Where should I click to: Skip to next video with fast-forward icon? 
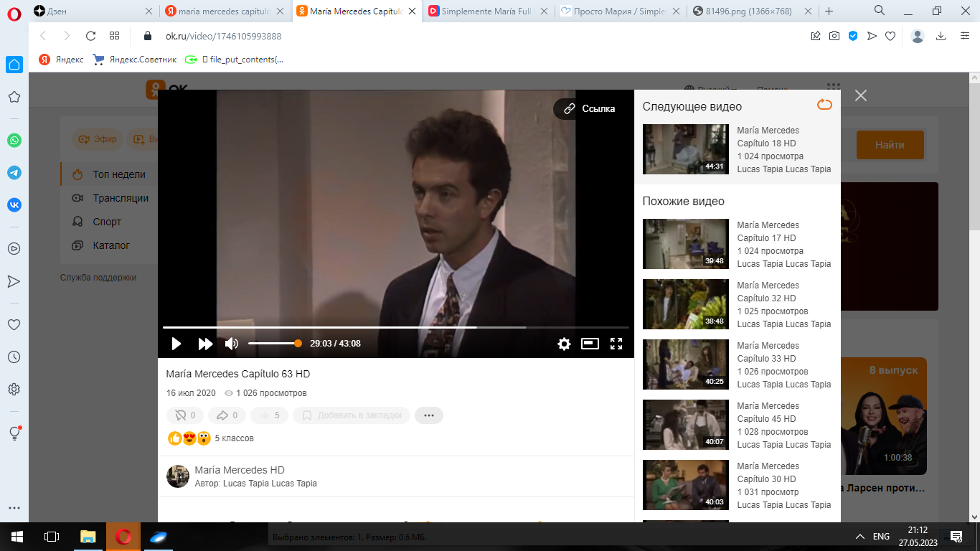click(205, 344)
